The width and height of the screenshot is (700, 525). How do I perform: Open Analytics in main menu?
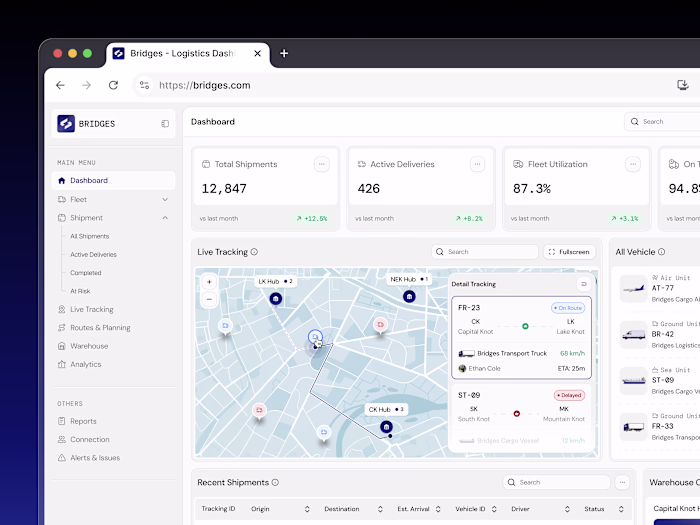click(x=85, y=364)
